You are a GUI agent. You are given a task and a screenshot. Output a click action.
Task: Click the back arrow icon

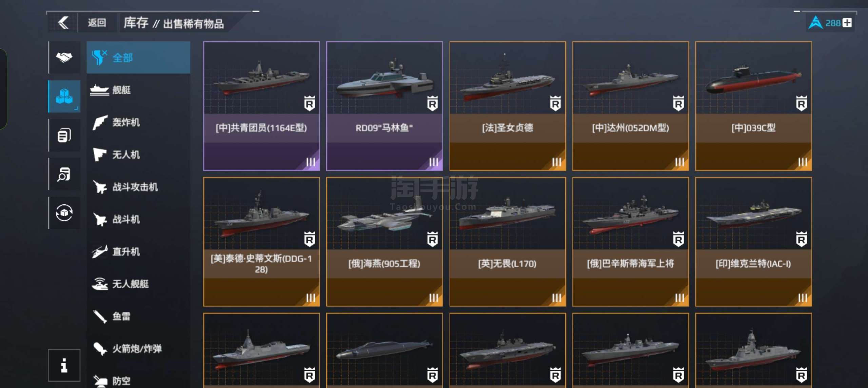tap(63, 23)
